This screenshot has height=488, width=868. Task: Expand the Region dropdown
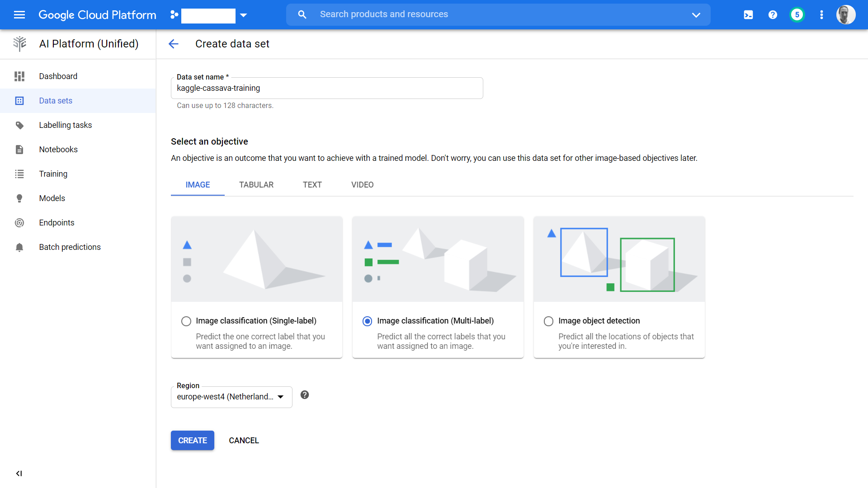(231, 397)
